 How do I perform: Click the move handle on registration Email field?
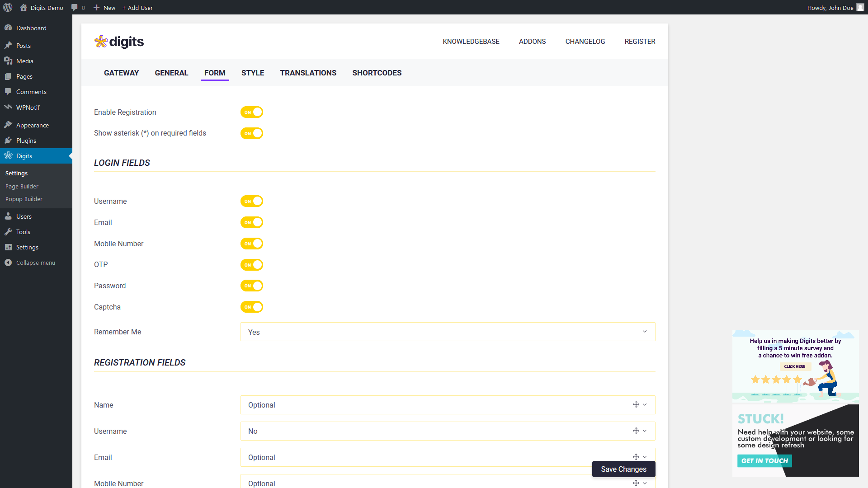636,457
